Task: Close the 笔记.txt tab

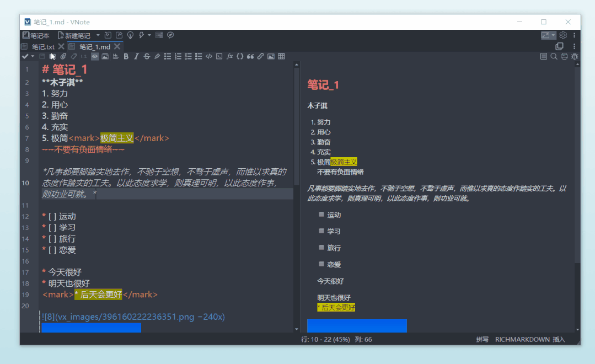Action: (61, 47)
